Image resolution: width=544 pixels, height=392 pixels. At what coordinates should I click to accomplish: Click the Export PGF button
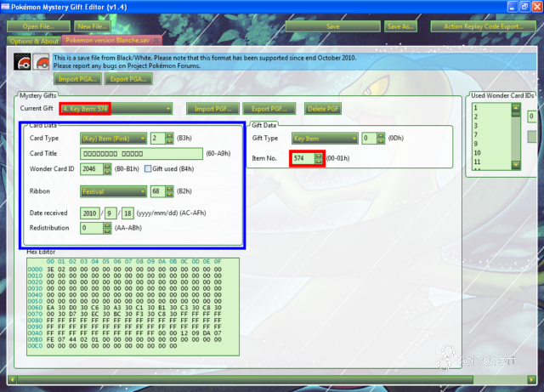click(269, 109)
